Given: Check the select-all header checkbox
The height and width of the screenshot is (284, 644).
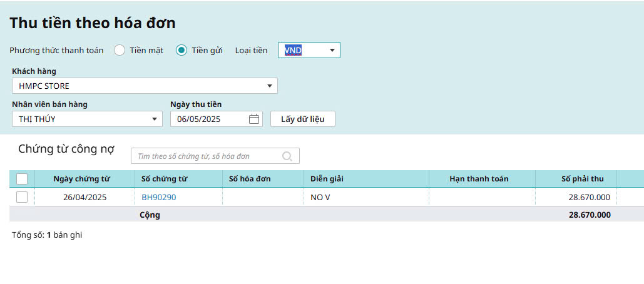Looking at the screenshot, I should (x=22, y=179).
